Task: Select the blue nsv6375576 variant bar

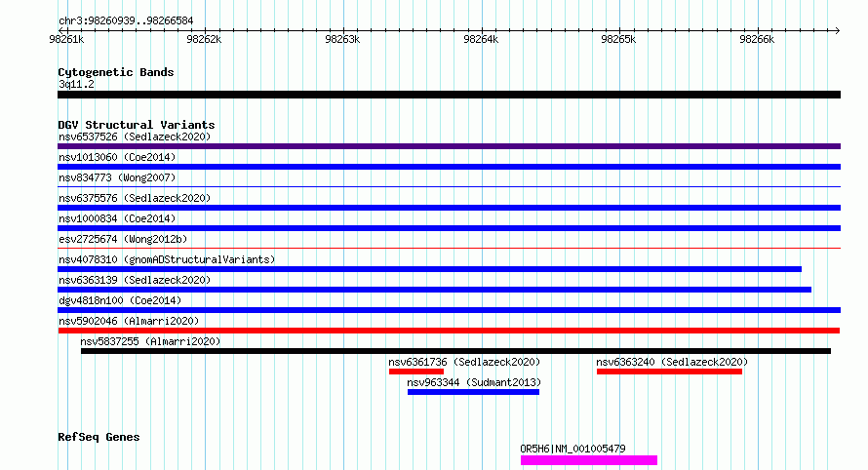Action: [x=449, y=208]
